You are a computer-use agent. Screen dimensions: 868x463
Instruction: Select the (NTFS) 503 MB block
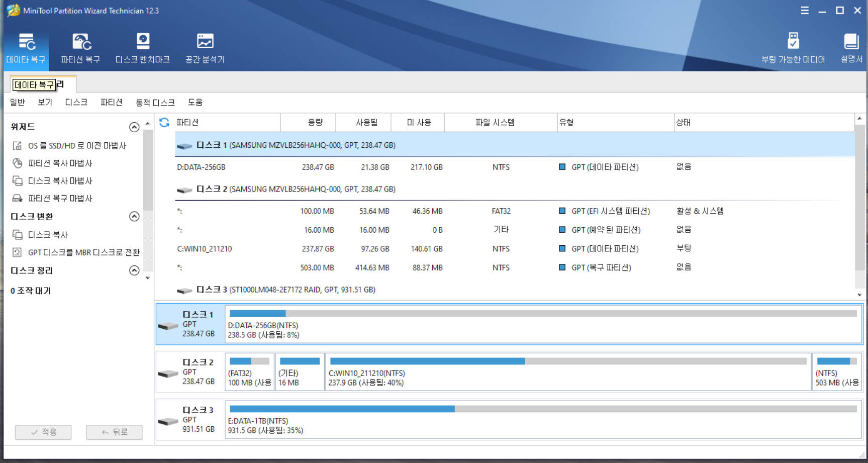837,372
